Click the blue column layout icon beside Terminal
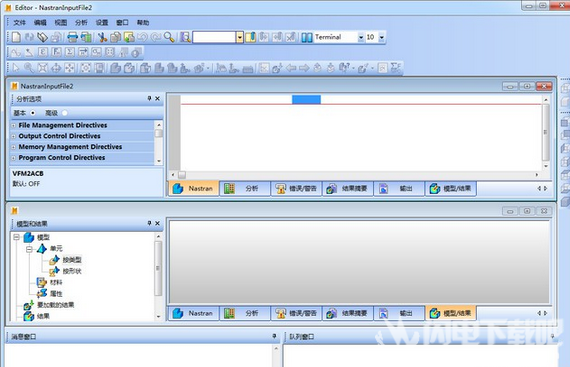This screenshot has width=570, height=367. click(307, 37)
